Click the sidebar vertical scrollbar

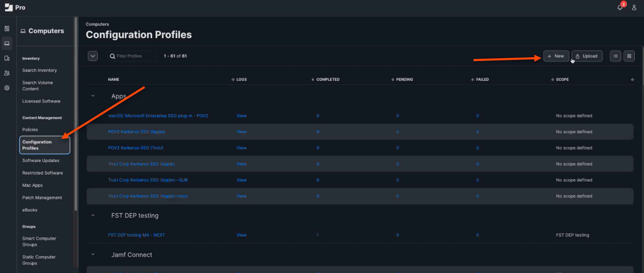(x=76, y=114)
